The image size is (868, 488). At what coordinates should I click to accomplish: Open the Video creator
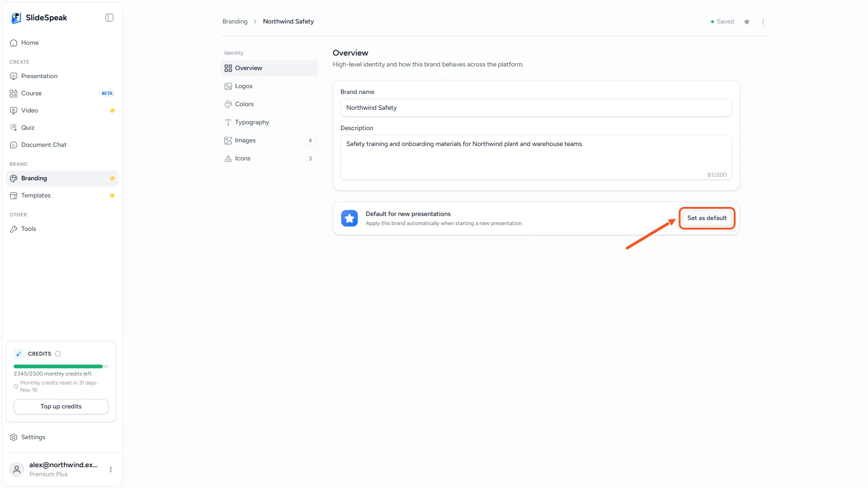tap(62, 110)
